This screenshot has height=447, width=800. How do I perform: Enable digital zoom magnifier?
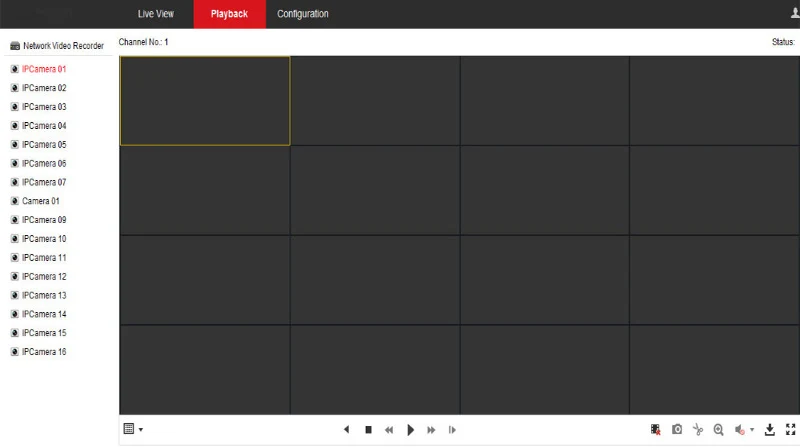718,430
